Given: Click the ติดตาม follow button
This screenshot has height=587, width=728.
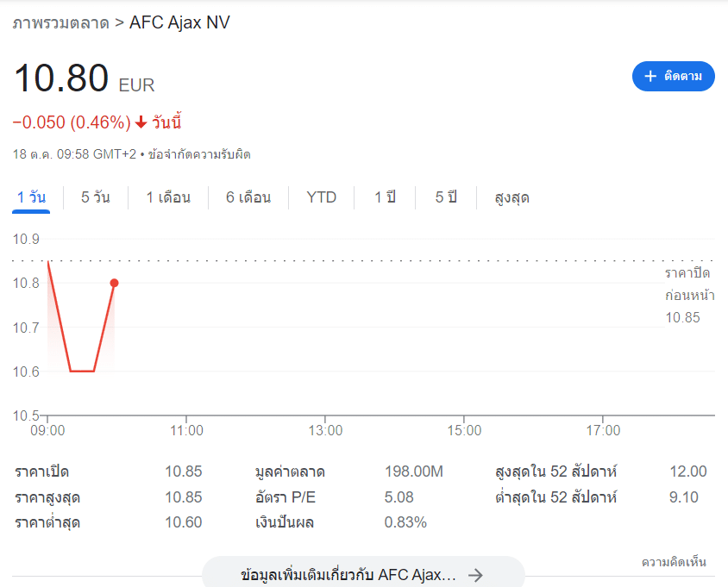Looking at the screenshot, I should [x=673, y=76].
